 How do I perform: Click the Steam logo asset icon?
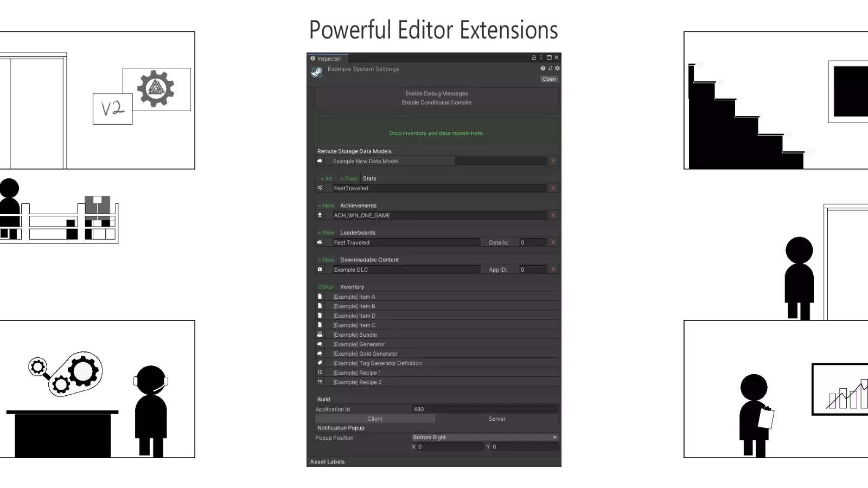click(x=317, y=72)
